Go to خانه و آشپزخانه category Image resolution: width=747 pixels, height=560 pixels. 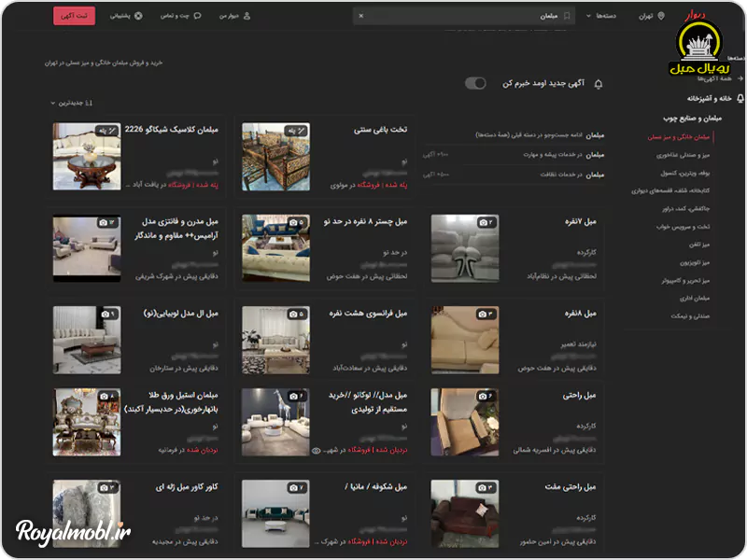pos(709,99)
